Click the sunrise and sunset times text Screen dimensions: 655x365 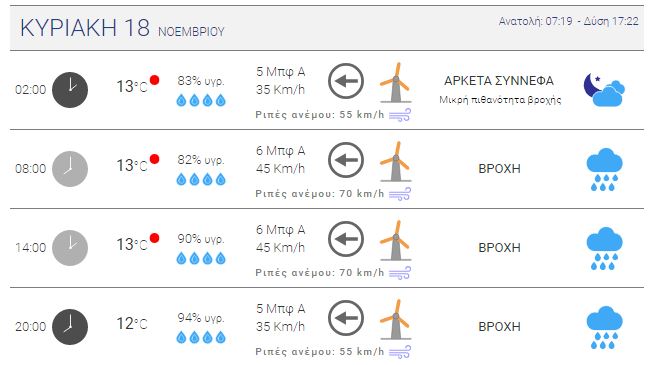coord(569,21)
